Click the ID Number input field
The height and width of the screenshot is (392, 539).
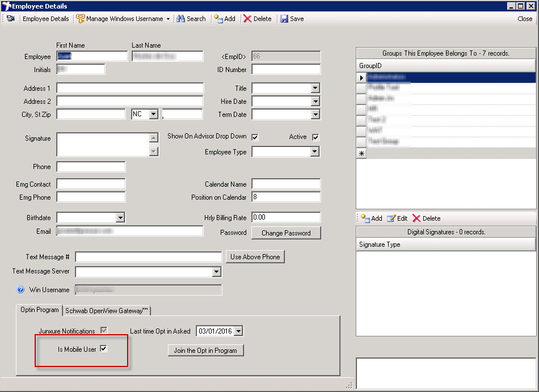[x=286, y=69]
